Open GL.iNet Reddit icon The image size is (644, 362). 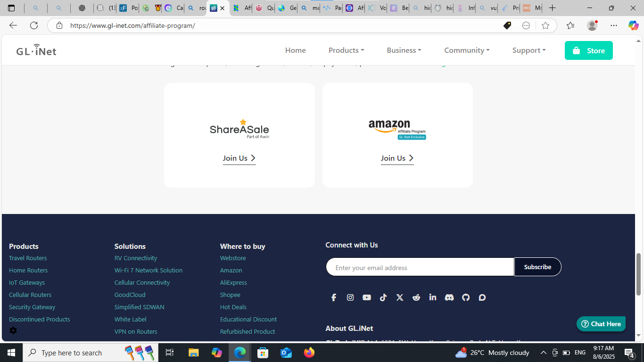(416, 297)
